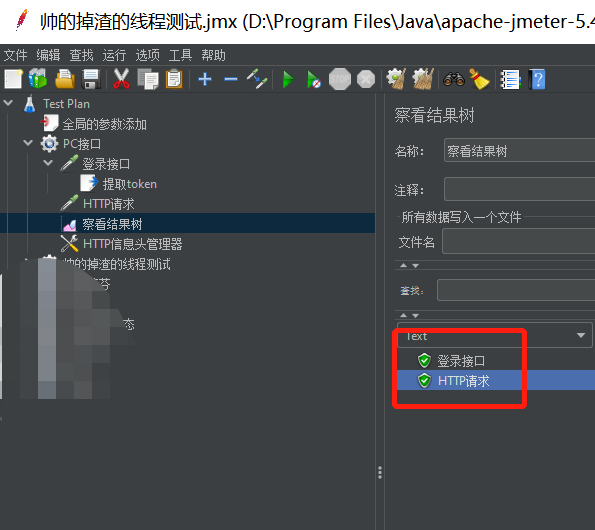Click the Copy icon in toolbar
Screen dimensions: 595x530
point(148,79)
